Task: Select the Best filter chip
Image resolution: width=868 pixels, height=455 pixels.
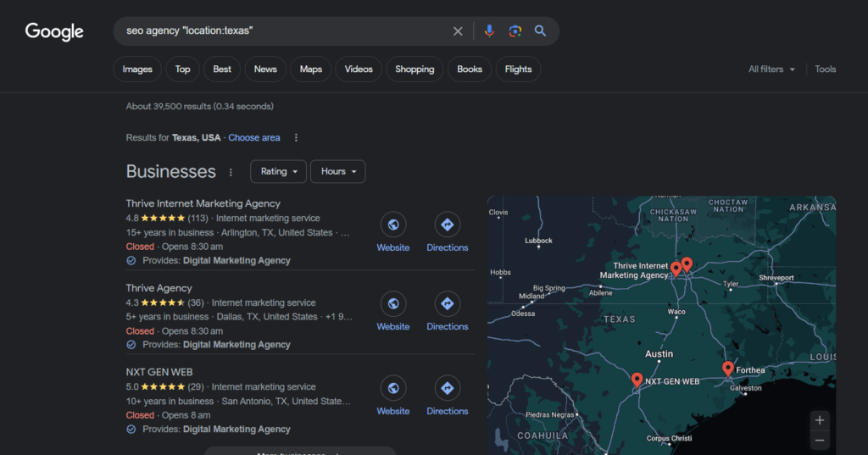Action: (x=222, y=69)
